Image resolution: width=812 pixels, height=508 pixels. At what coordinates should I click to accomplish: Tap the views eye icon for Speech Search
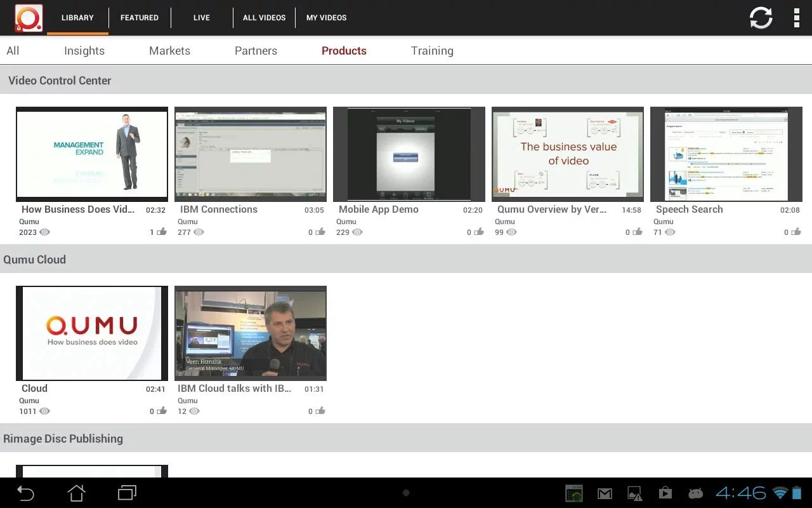(669, 232)
